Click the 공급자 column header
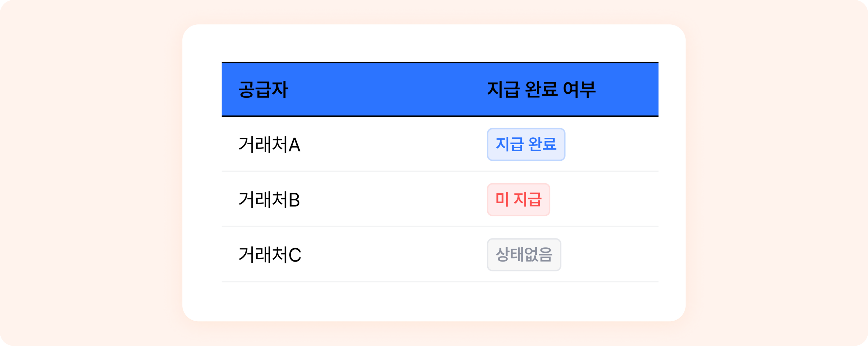 pos(263,90)
